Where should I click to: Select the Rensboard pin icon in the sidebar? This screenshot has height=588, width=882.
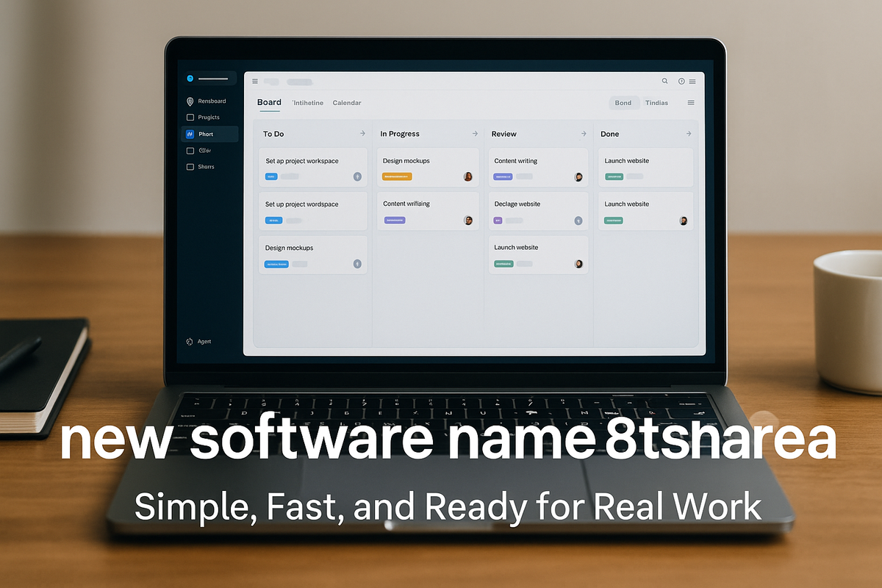tap(190, 101)
